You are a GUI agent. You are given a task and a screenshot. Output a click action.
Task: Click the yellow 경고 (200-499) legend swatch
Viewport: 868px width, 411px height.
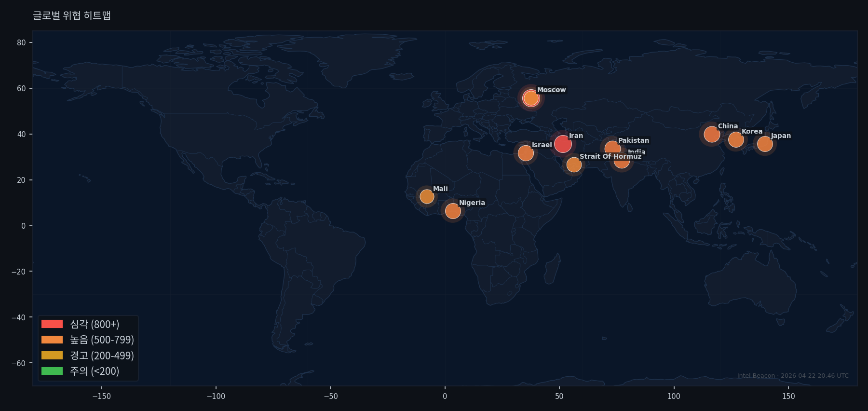pyautogui.click(x=52, y=356)
